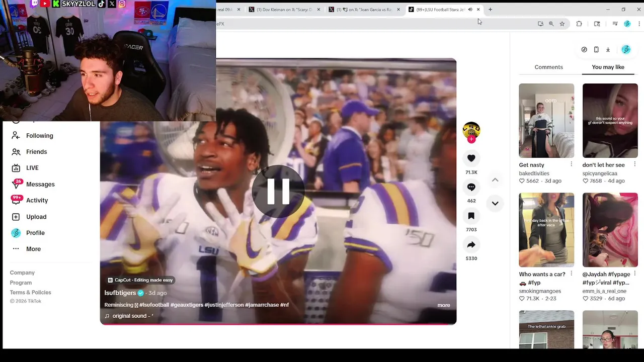The image size is (644, 362).
Task: Expand the Program footer section
Action: click(21, 283)
